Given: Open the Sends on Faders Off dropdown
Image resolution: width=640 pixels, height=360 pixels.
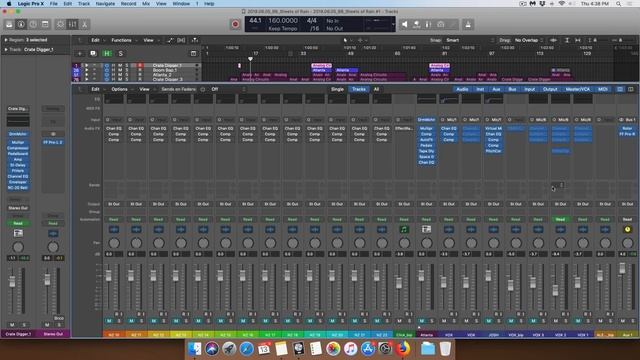Looking at the screenshot, I should tap(227, 89).
